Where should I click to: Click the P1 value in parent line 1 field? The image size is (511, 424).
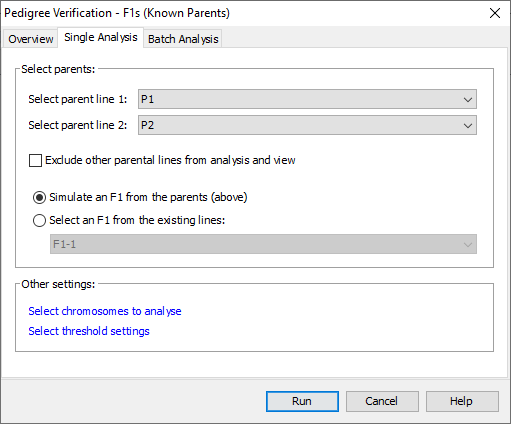pyautogui.click(x=147, y=99)
